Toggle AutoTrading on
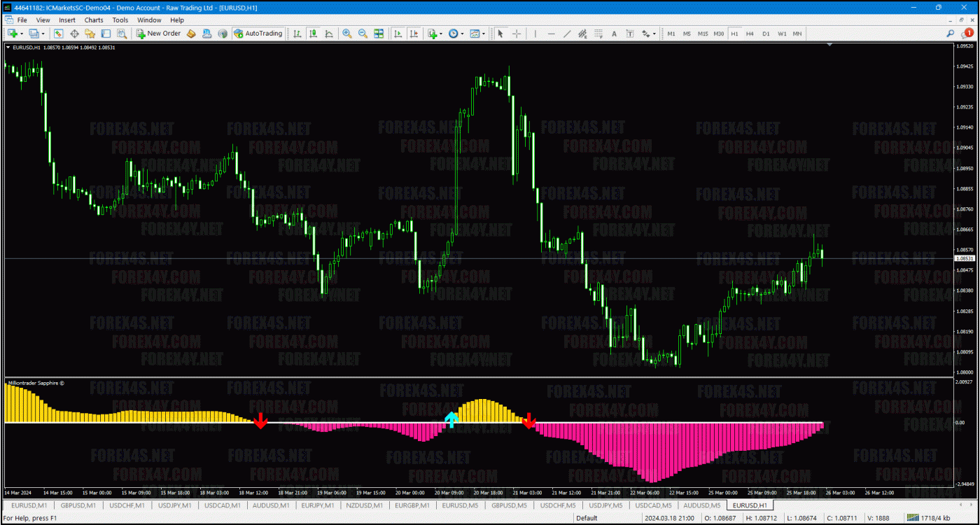This screenshot has width=980, height=525. pyautogui.click(x=259, y=33)
